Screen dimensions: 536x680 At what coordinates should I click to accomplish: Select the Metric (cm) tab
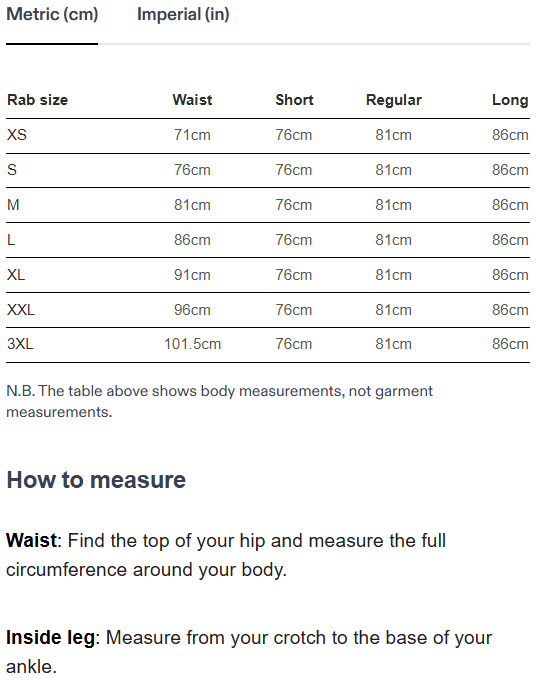[x=52, y=15]
